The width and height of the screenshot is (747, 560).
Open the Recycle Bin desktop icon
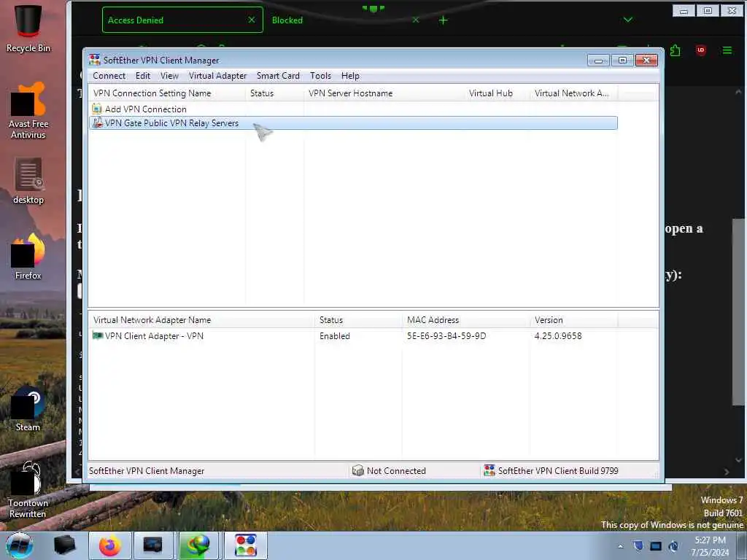(x=28, y=28)
